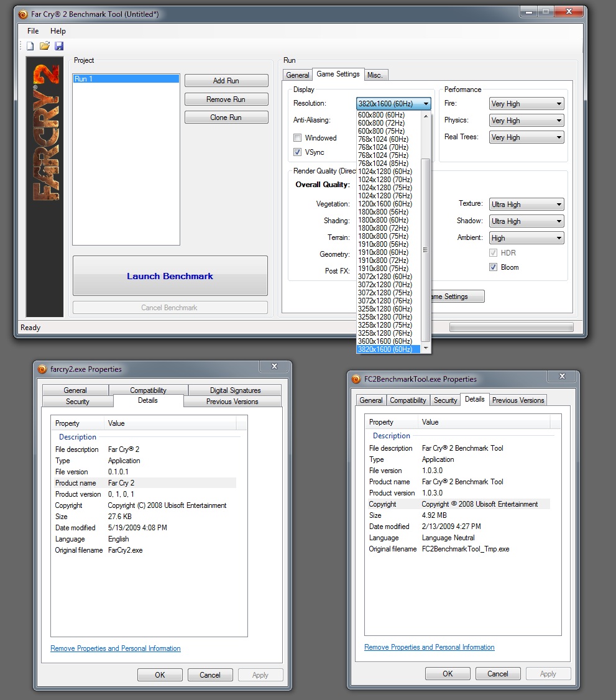Select the Product name row in farcry2.exe Properties
The image size is (616, 700).
tap(145, 482)
